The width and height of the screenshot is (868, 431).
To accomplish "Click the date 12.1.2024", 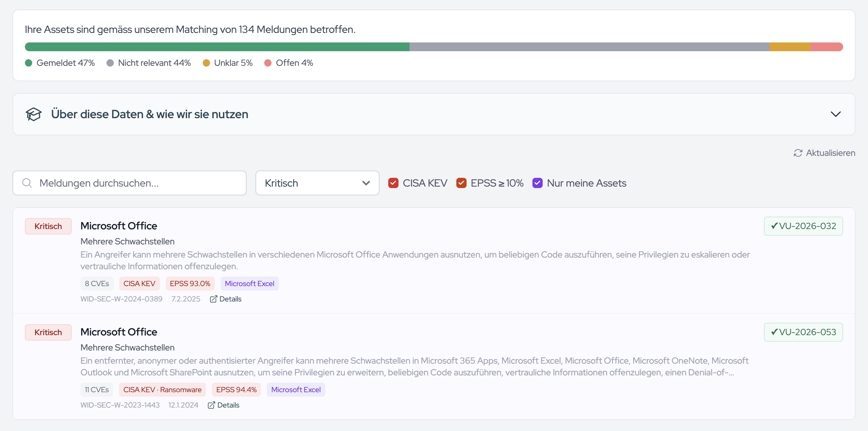I will point(183,405).
